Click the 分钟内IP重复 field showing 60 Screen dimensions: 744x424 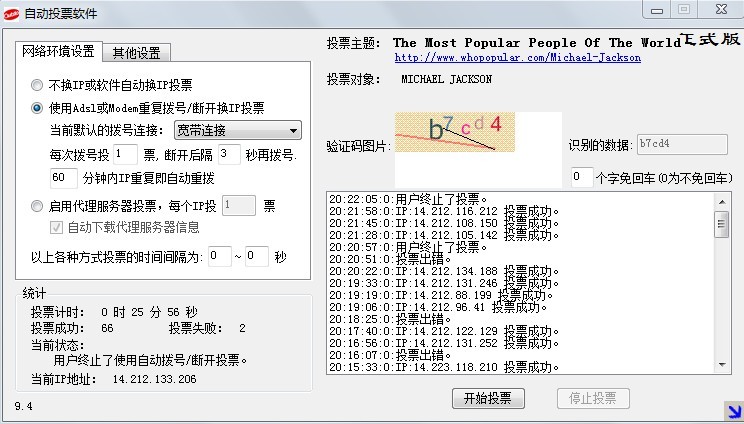click(x=63, y=178)
